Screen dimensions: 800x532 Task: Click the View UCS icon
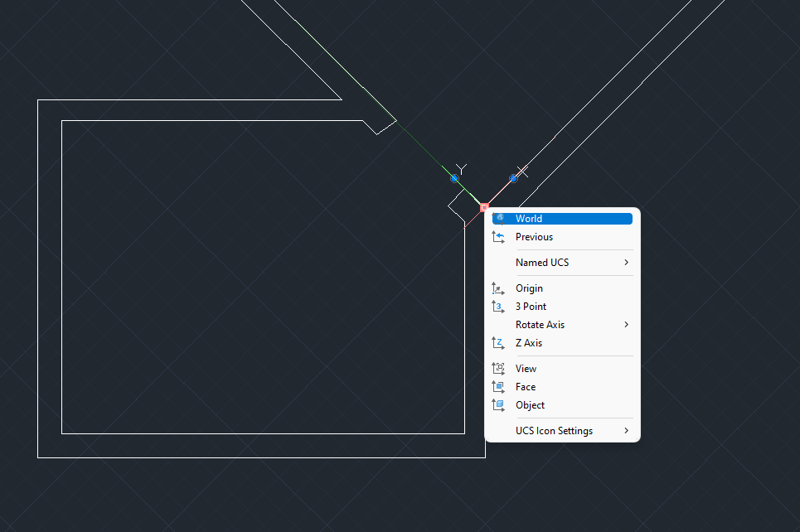(498, 368)
